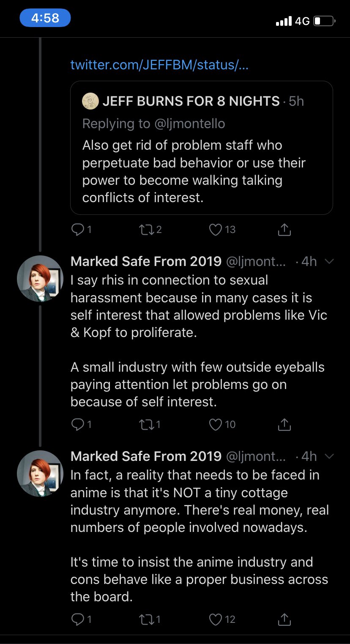Open the twitter.com/JEFFBM/status link
Image resolution: width=350 pixels, height=644 pixels.
[159, 65]
